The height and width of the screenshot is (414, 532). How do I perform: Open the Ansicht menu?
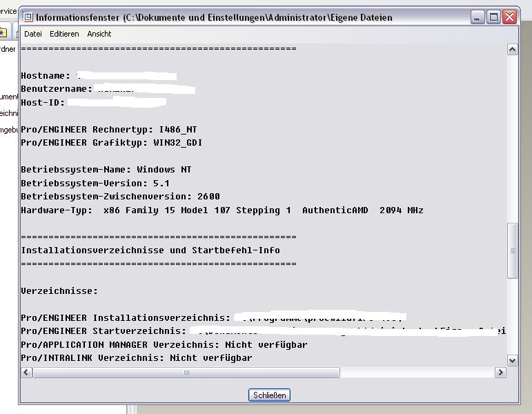point(99,34)
